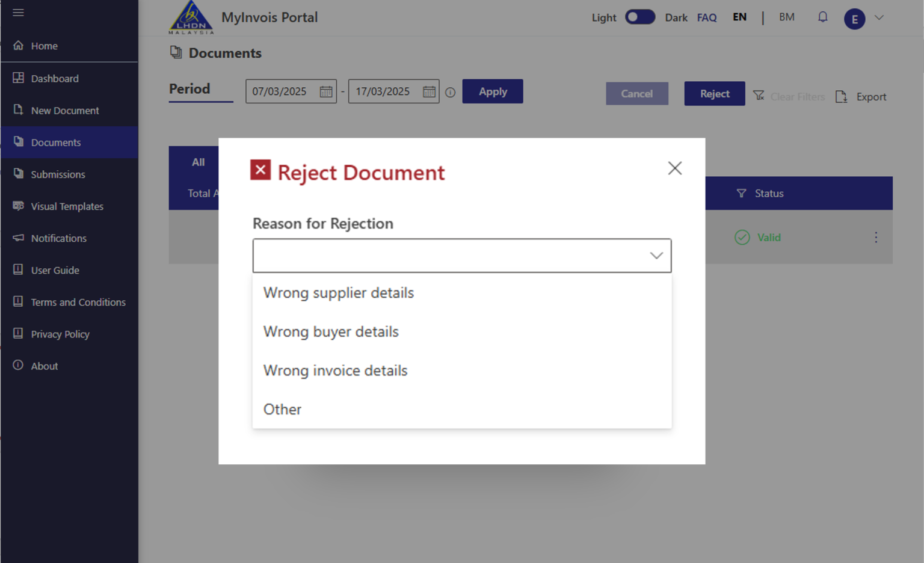Image resolution: width=924 pixels, height=563 pixels.
Task: Click the Export label
Action: [x=871, y=97]
